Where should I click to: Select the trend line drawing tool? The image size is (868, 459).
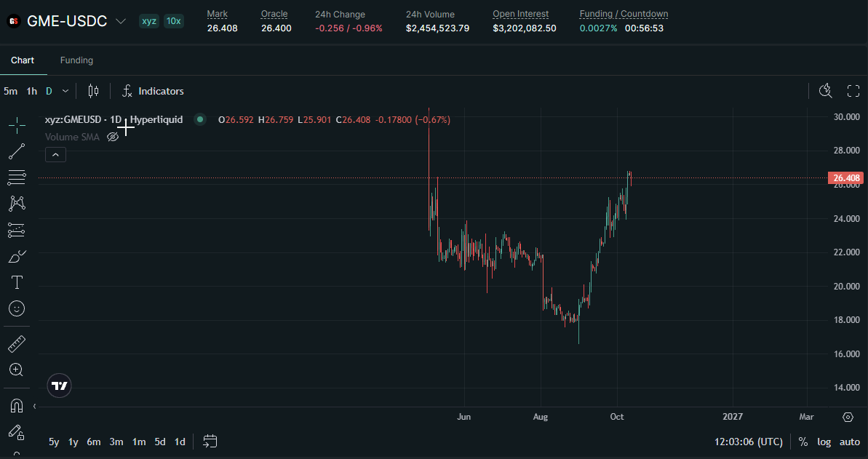coord(17,152)
